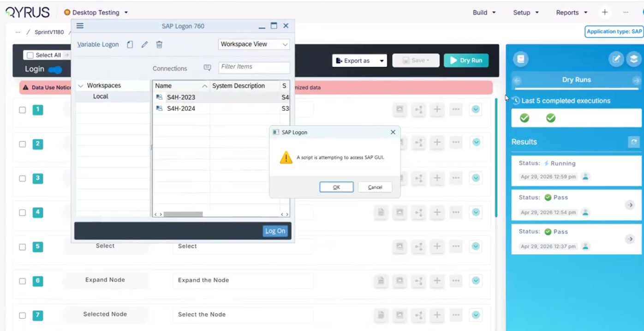
Task: Click the add plus icon on step 5 row
Action: pyautogui.click(x=437, y=247)
